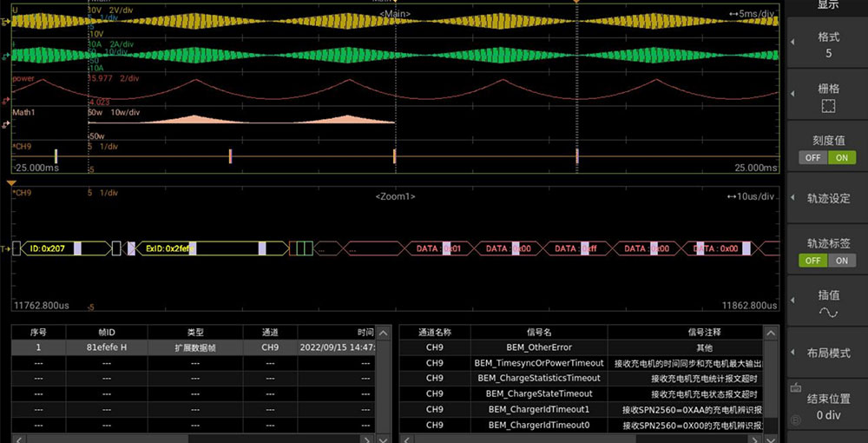
Task: Click the orange trigger marker above Zoom1
Action: (x=11, y=183)
